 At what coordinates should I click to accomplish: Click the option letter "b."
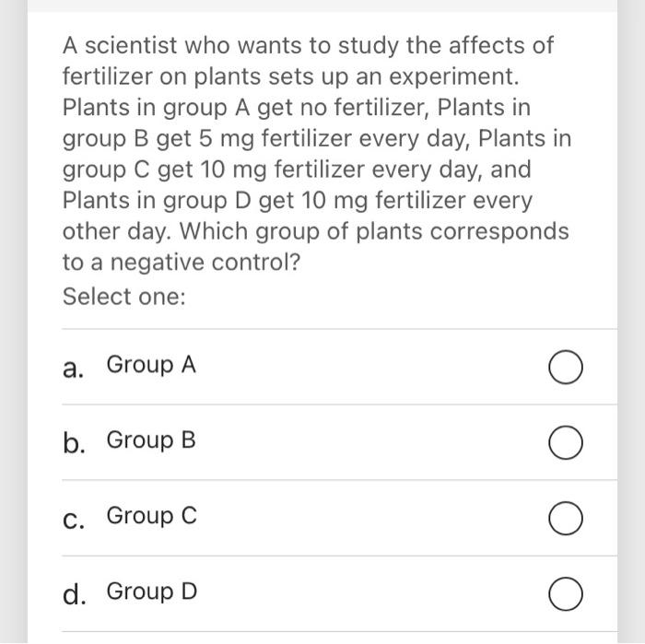75,443
